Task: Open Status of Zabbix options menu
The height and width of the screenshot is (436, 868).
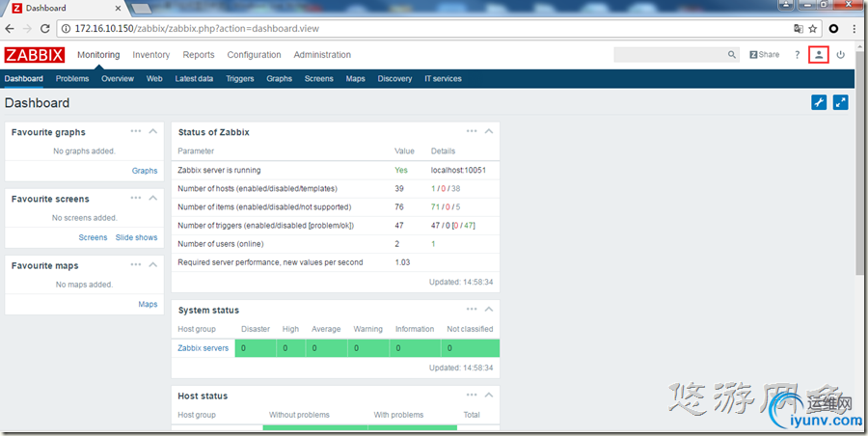Action: (472, 131)
